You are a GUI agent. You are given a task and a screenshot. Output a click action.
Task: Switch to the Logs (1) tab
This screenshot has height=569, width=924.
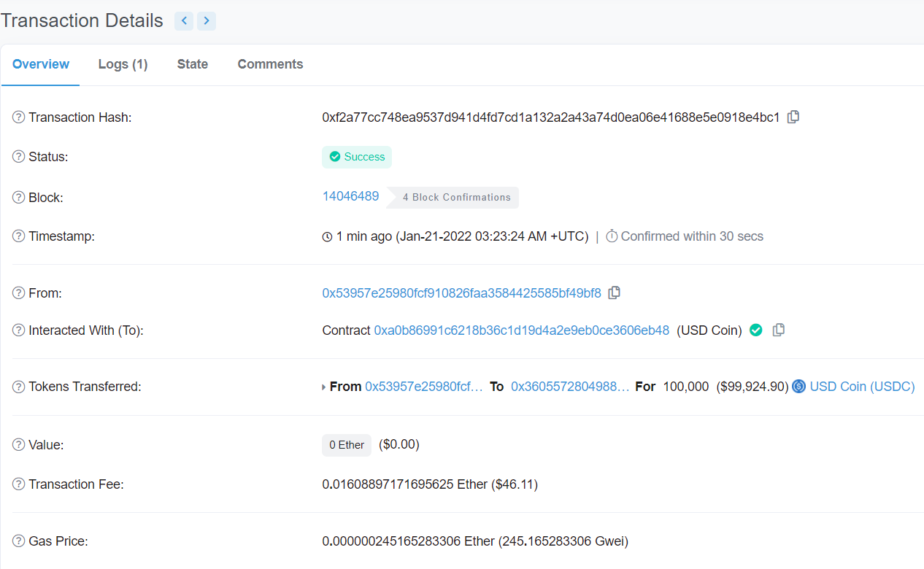point(123,64)
